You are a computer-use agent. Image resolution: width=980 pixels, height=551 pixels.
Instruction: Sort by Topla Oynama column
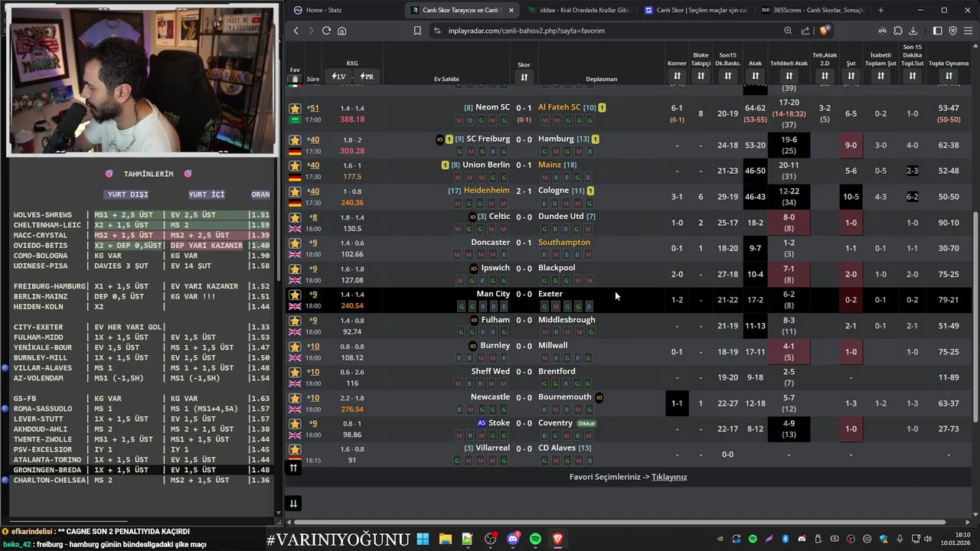coord(949,76)
